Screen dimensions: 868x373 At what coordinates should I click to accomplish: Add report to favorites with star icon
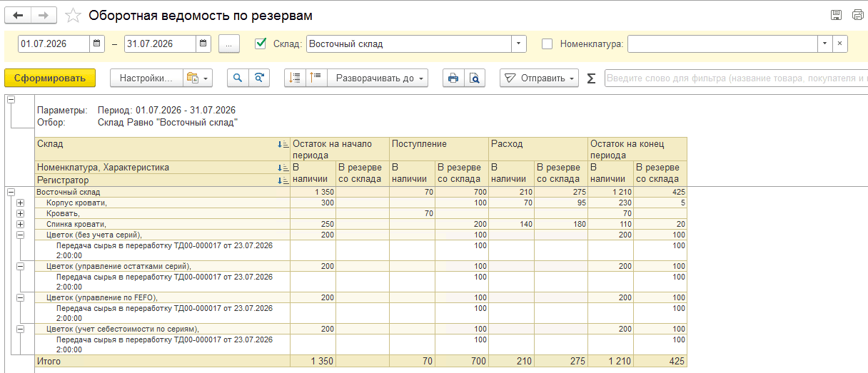coord(72,15)
